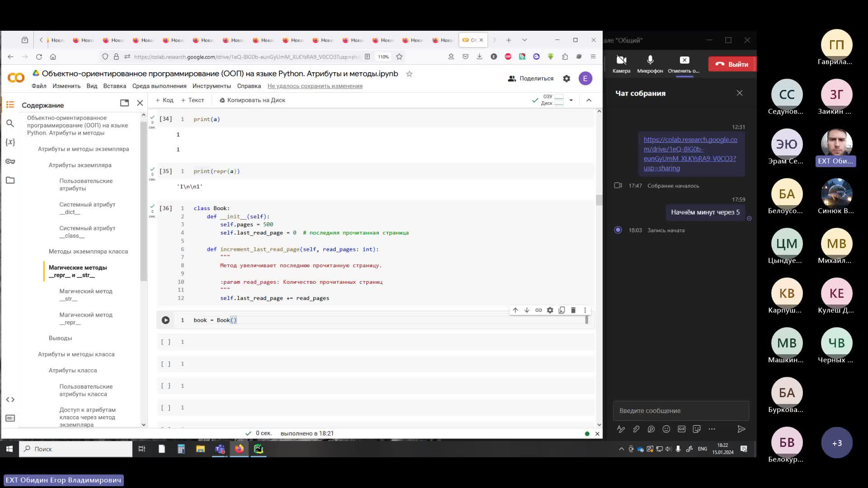This screenshot has height=488, width=868.
Task: Move cell down arrow
Action: 527,310
